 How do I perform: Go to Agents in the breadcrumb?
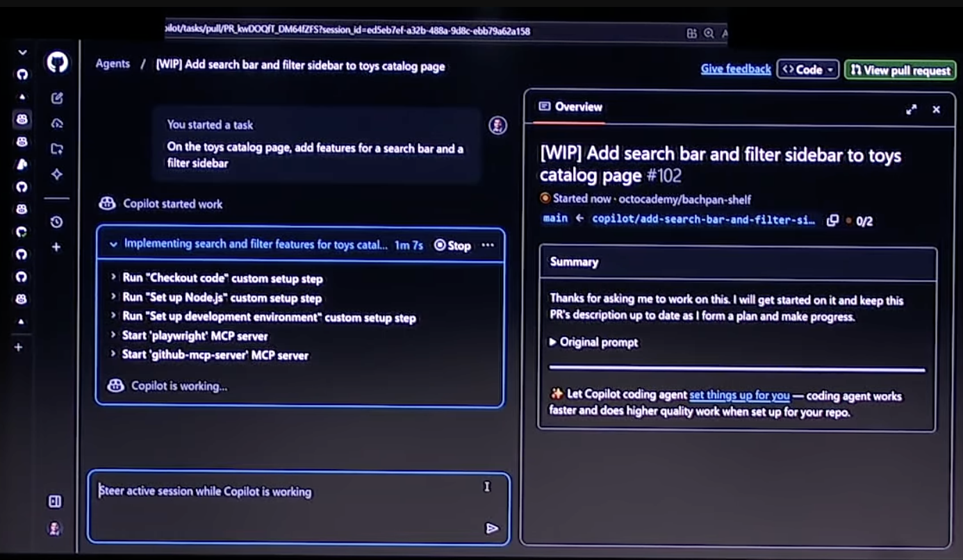tap(113, 64)
